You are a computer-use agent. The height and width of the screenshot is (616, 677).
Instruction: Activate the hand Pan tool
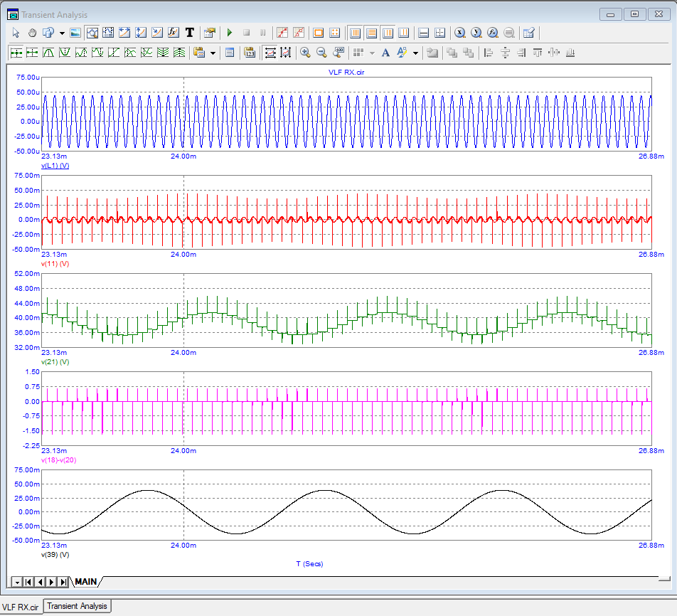33,33
